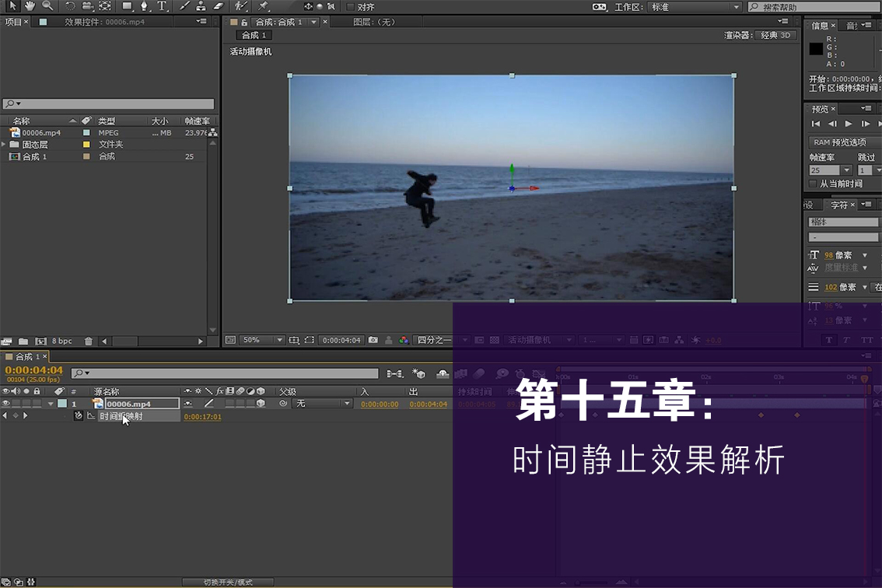The image size is (882, 588).
Task: Take a snapshot of the composition viewer
Action: coord(373,340)
